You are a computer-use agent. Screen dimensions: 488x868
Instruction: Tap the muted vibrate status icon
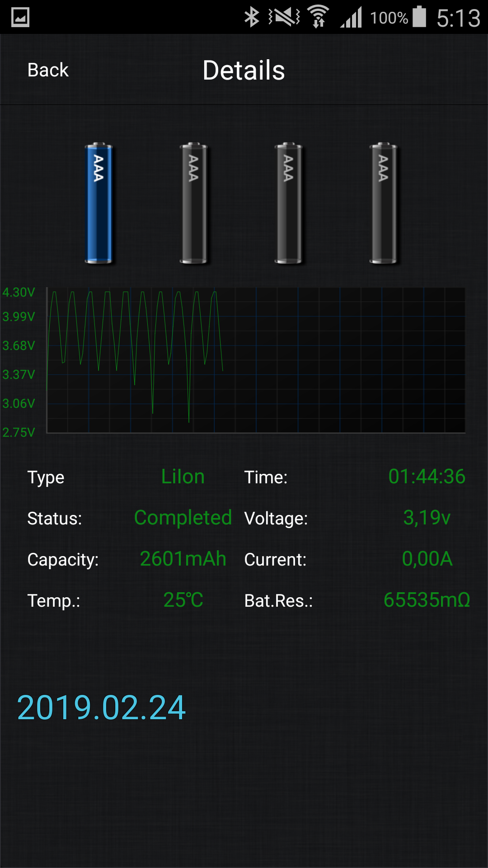point(284,17)
